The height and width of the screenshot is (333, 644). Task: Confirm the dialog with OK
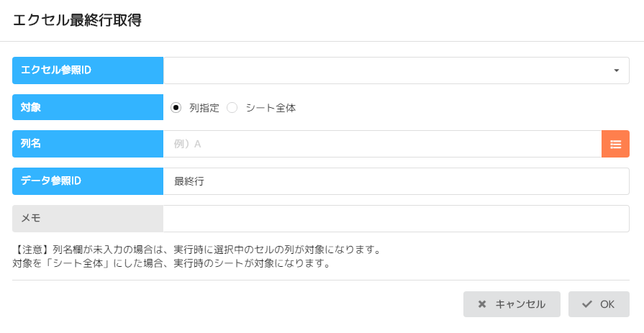click(599, 304)
